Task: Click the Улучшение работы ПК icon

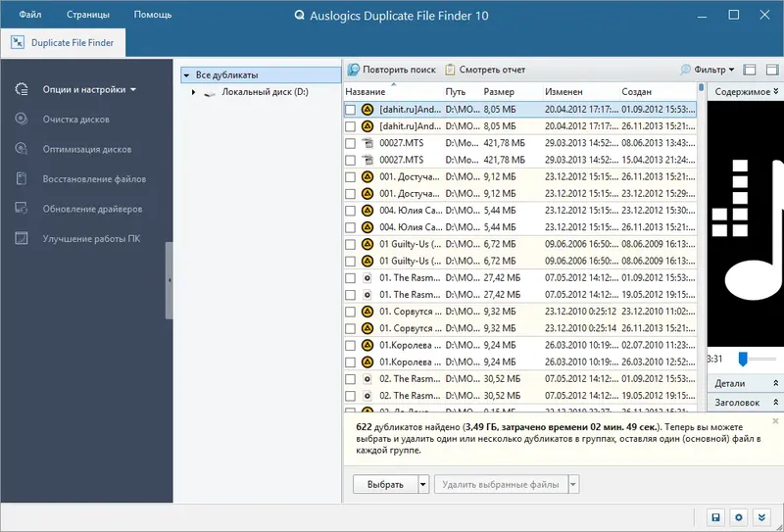Action: tap(21, 238)
